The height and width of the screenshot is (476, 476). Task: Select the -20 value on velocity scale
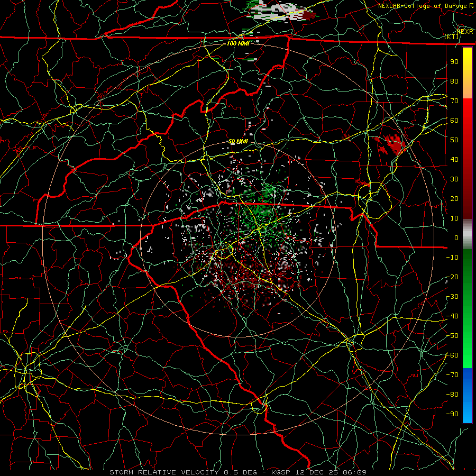click(x=452, y=277)
